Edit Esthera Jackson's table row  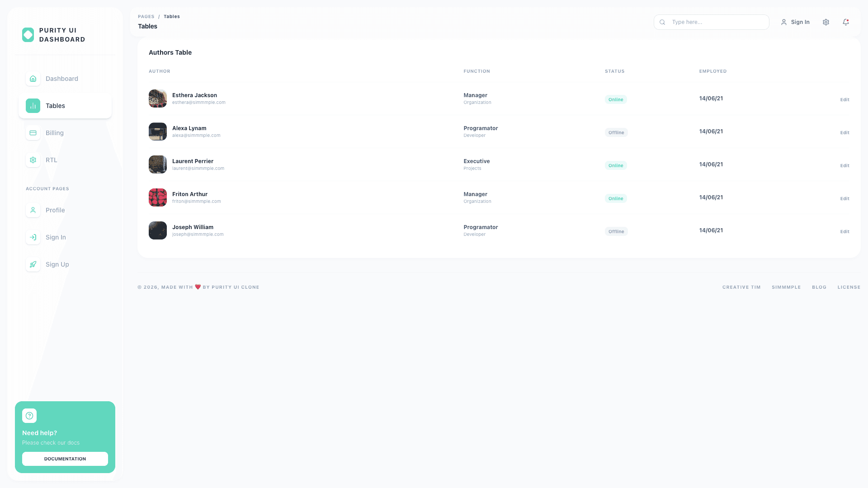coord(844,99)
